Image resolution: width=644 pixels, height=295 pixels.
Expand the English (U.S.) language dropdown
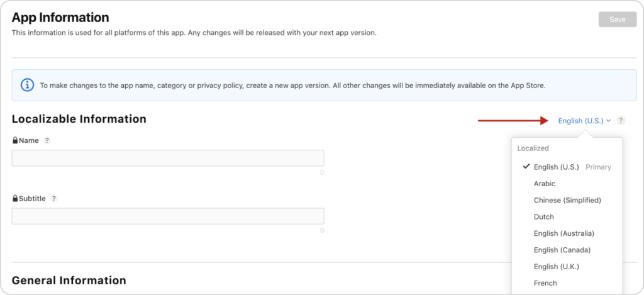[584, 121]
